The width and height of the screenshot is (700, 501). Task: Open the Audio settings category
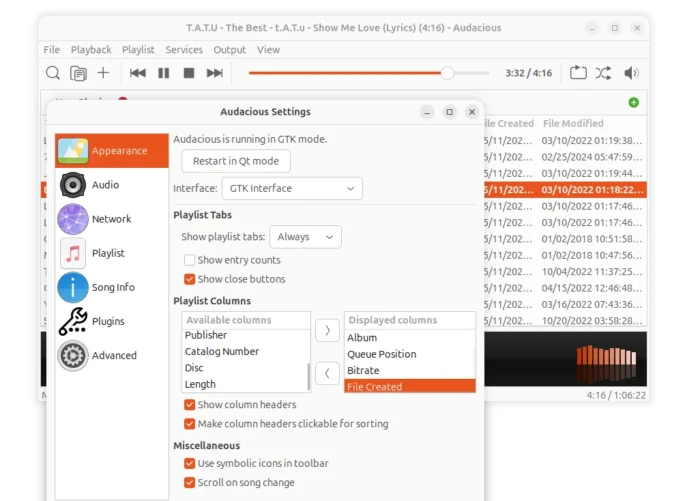pos(112,184)
